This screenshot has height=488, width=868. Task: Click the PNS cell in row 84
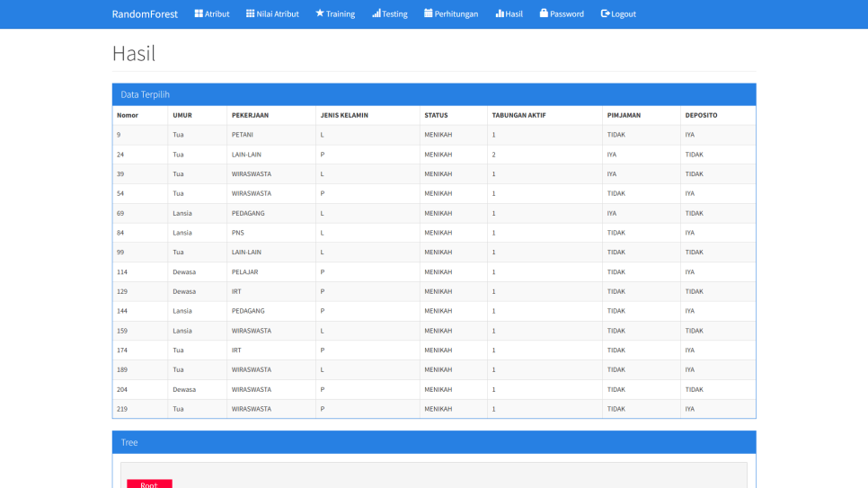(x=238, y=233)
